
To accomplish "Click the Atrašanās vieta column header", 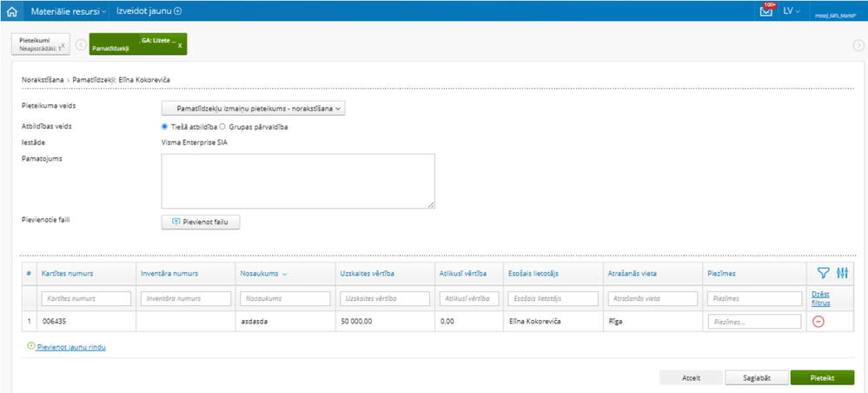I will coord(633,273).
